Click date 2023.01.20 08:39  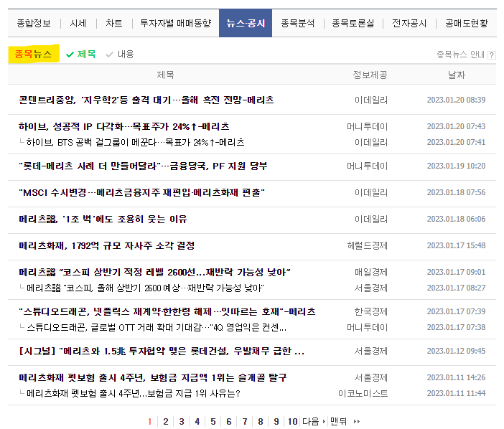[456, 100]
